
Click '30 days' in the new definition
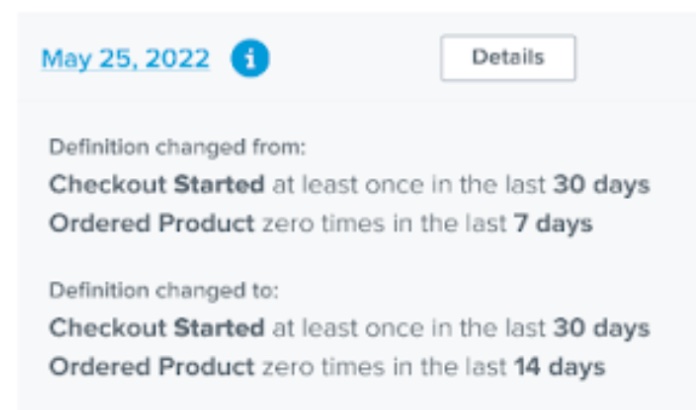pyautogui.click(x=602, y=328)
